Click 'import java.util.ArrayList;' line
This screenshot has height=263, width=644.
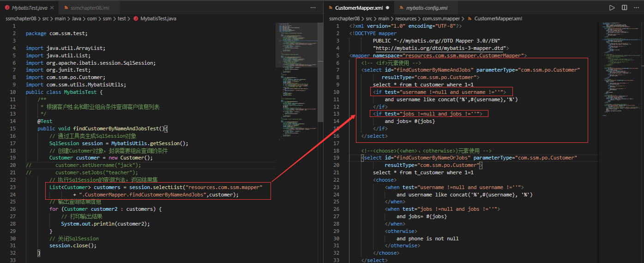66,48
